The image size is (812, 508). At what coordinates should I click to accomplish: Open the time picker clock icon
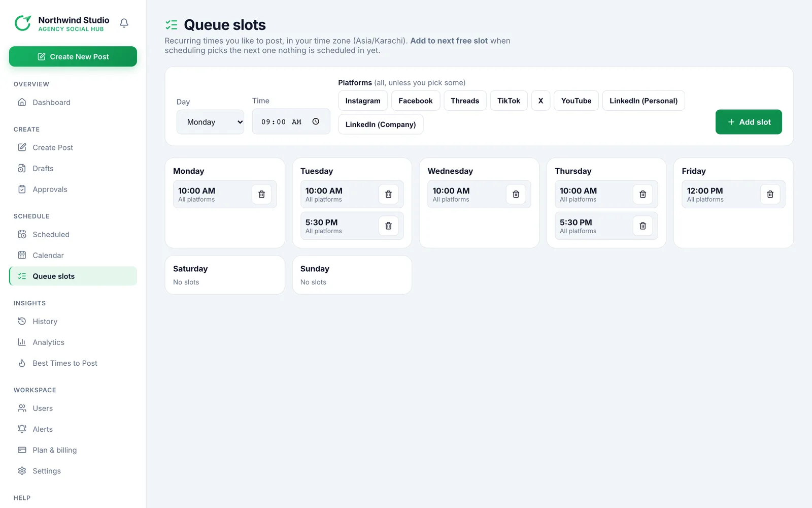316,121
